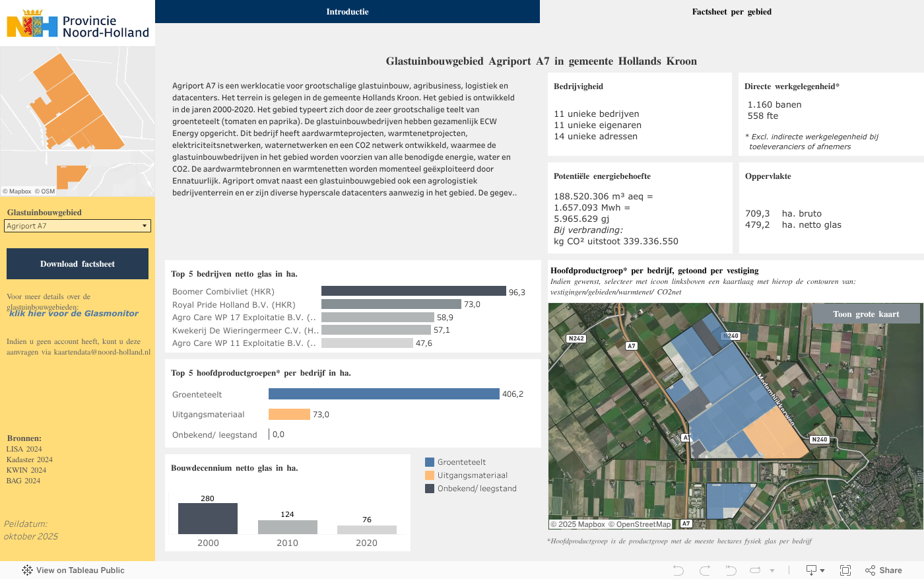Click the Tableau logo icon

[27, 570]
